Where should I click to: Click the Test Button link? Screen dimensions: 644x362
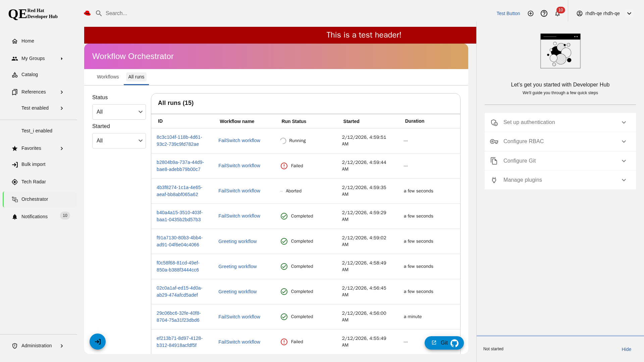tap(508, 13)
